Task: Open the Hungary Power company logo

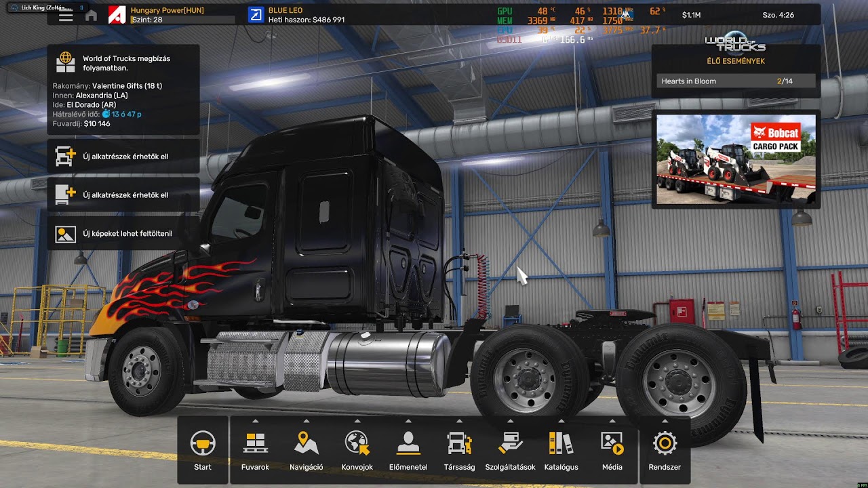Action: [x=117, y=15]
